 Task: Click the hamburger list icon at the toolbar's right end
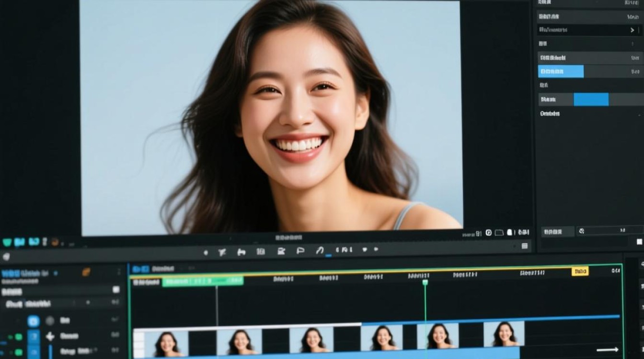(525, 246)
